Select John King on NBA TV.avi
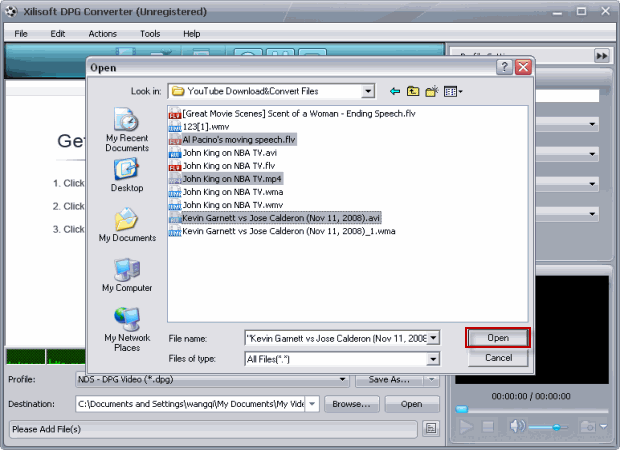Viewport: 620px width, 450px height. [223, 153]
